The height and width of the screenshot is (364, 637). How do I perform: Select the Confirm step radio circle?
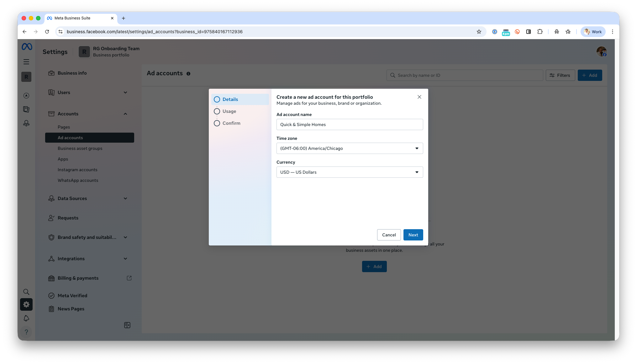point(217,123)
